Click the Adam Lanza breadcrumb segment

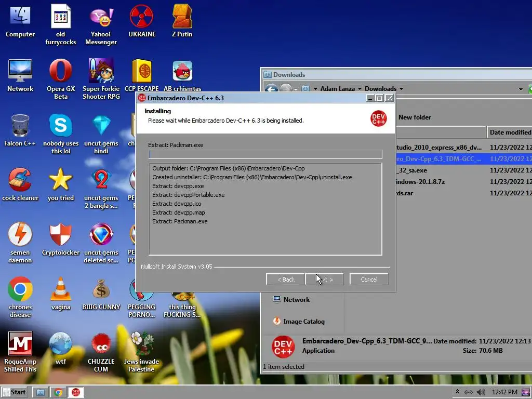tap(338, 89)
